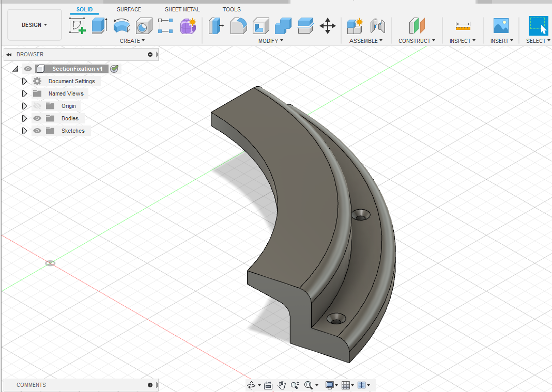The width and height of the screenshot is (552, 392).
Task: Toggle visibility of Sketches folder
Action: click(x=37, y=131)
